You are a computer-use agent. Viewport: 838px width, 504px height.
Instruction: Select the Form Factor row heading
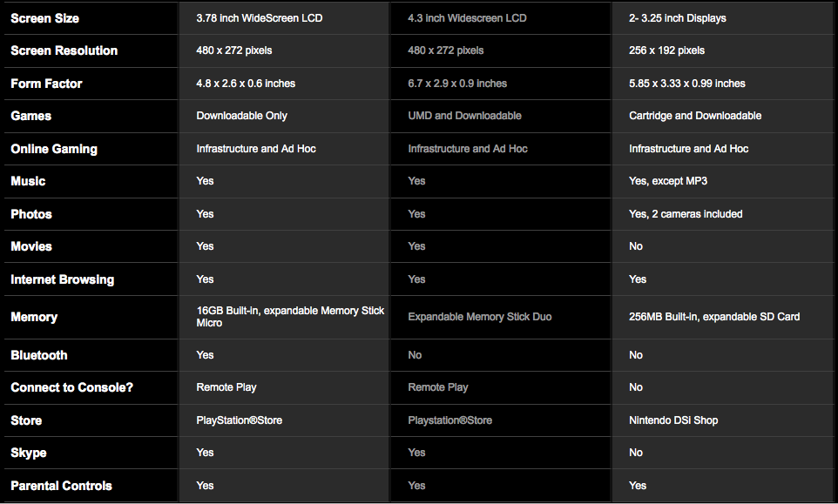[x=46, y=84]
